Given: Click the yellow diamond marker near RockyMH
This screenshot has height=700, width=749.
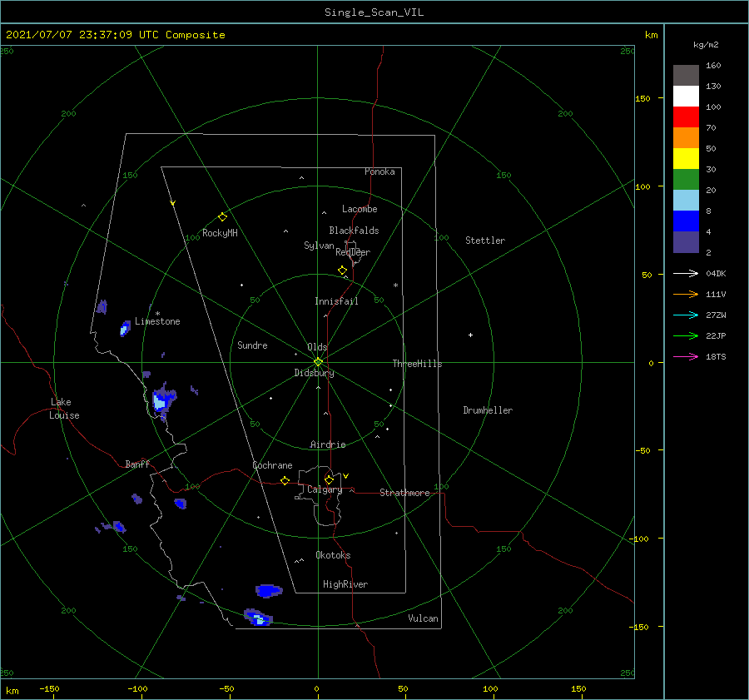Looking at the screenshot, I should click(x=222, y=217).
